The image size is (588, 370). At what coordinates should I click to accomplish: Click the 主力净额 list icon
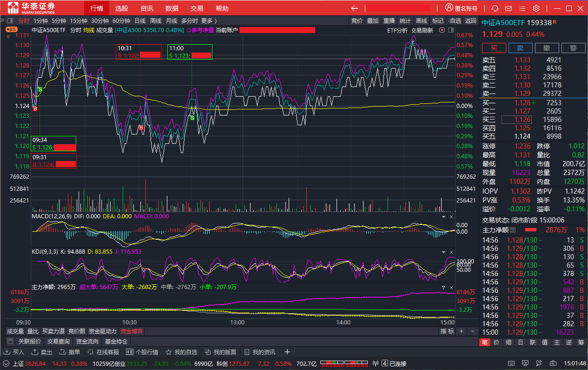click(x=513, y=230)
